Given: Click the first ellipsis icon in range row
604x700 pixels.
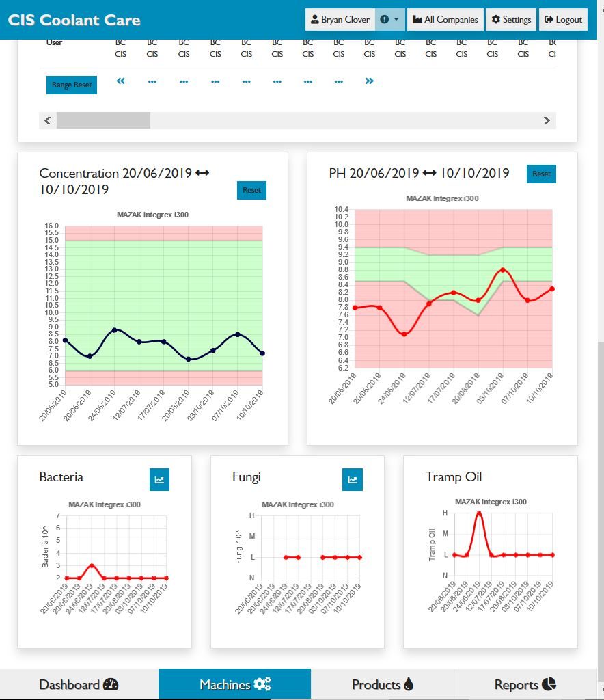Looking at the screenshot, I should coord(152,81).
